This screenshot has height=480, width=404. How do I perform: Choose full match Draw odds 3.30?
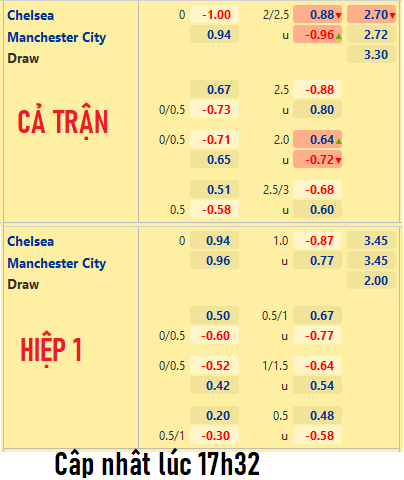pyautogui.click(x=371, y=54)
